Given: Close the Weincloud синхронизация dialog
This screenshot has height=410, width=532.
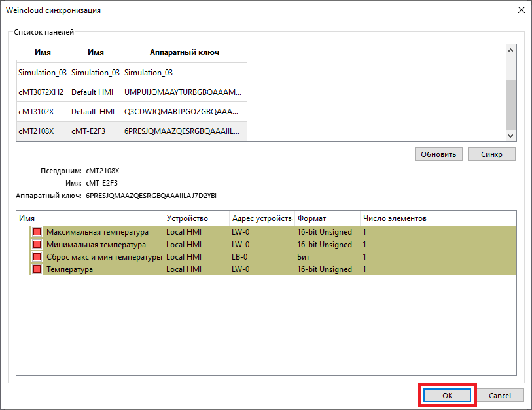Looking at the screenshot, I should click(x=521, y=10).
